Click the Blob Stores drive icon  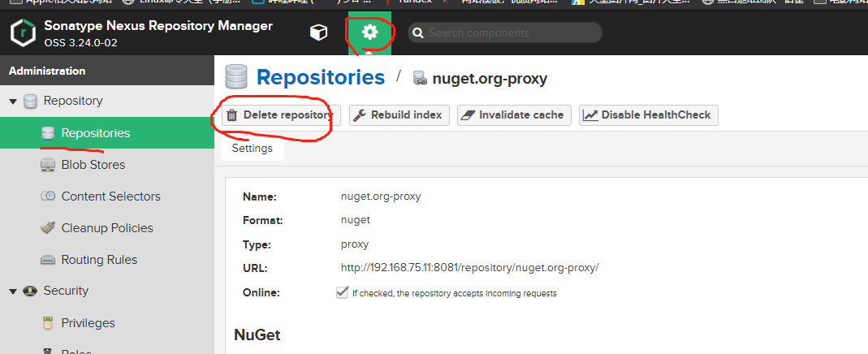(x=48, y=165)
